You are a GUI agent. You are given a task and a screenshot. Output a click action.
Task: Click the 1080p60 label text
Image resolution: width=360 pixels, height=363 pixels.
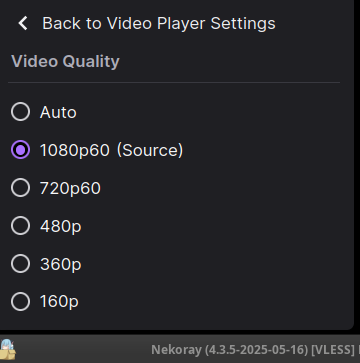(x=75, y=150)
